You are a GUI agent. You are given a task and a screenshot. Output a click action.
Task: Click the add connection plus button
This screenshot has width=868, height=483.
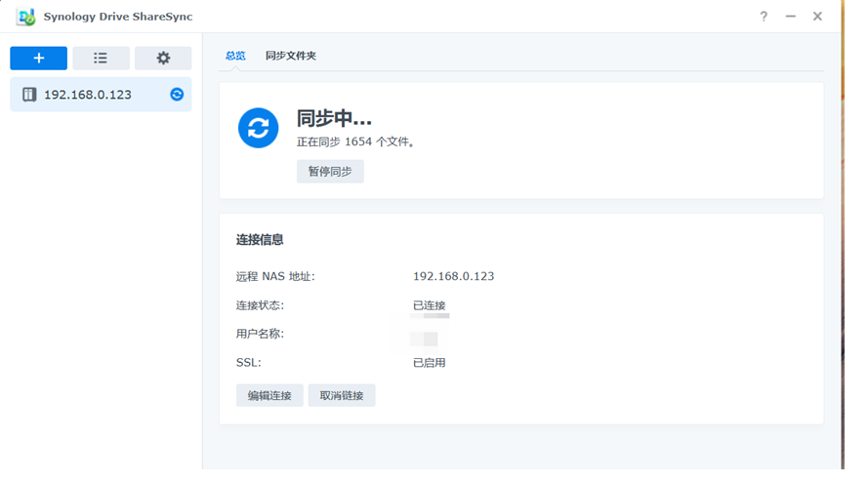click(39, 59)
